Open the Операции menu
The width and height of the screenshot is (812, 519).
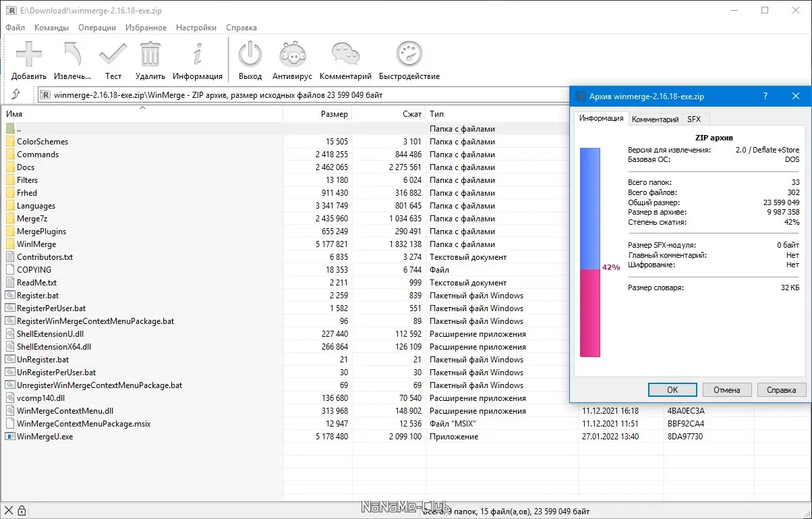coord(97,28)
